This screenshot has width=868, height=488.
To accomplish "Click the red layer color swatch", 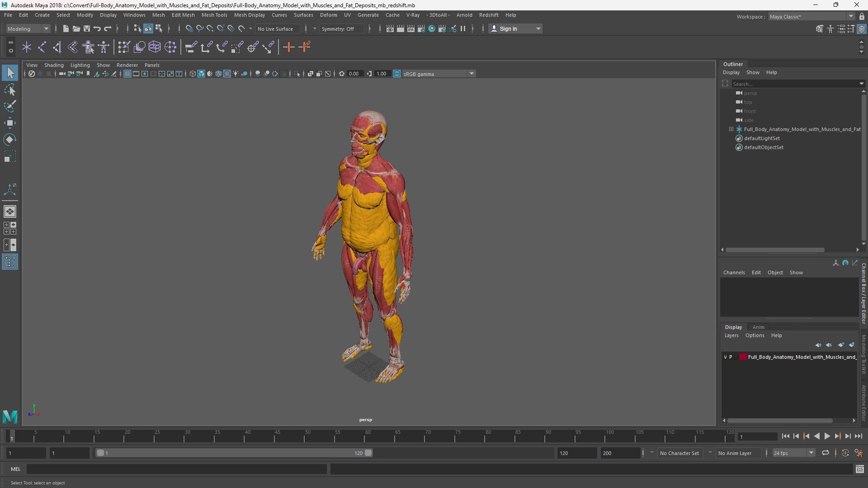I will (743, 357).
